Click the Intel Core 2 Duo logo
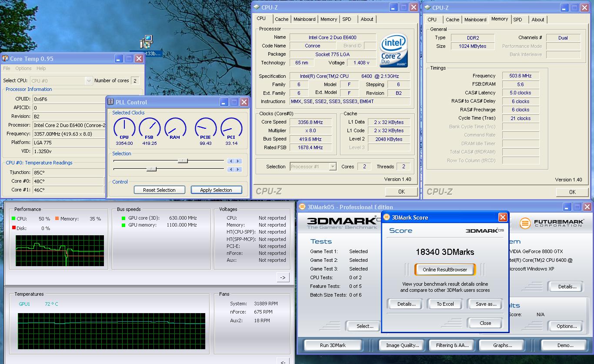 point(394,50)
